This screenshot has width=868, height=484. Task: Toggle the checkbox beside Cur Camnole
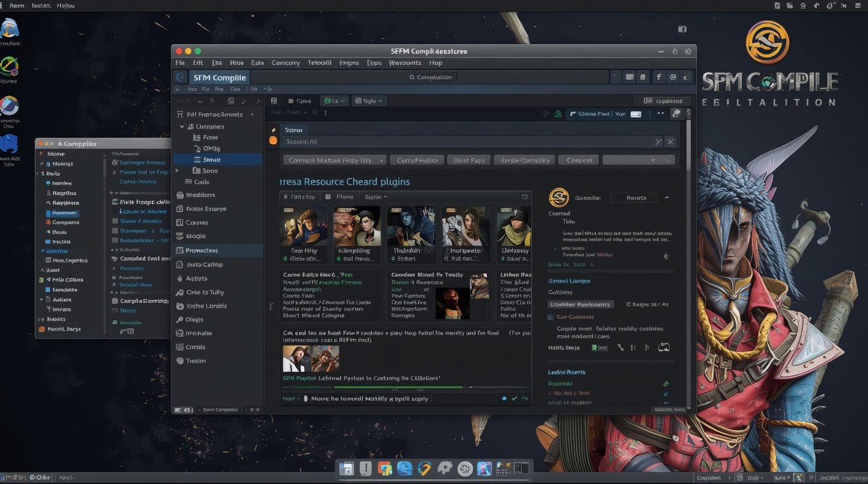(551, 317)
